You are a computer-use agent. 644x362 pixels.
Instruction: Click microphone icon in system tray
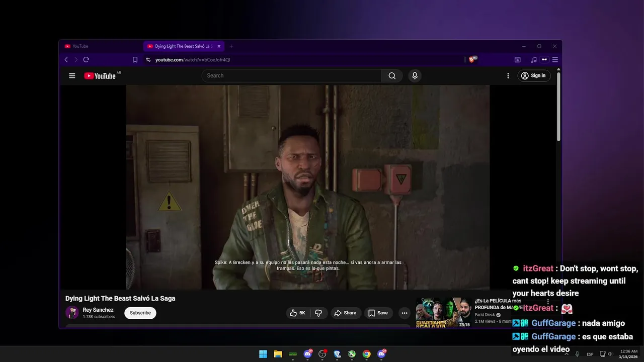coord(577,354)
